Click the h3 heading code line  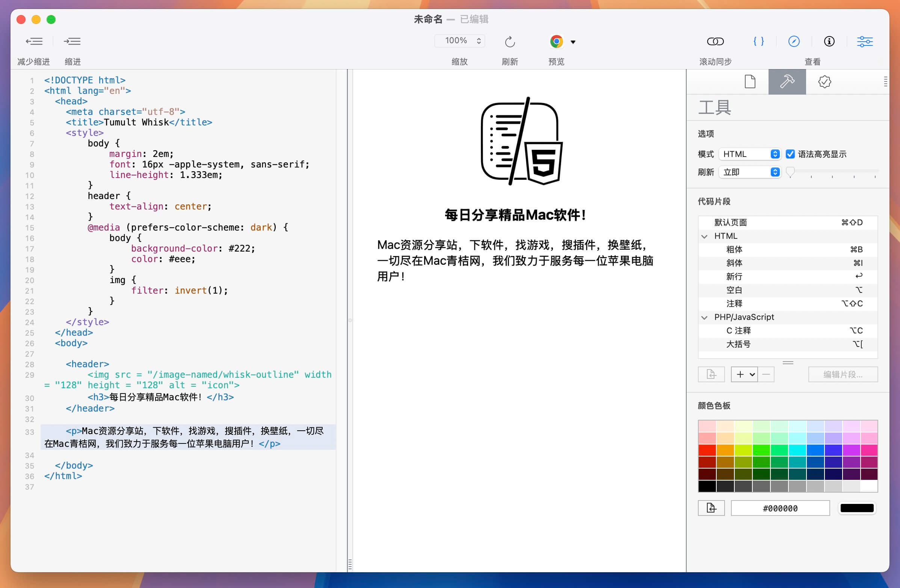click(x=161, y=397)
